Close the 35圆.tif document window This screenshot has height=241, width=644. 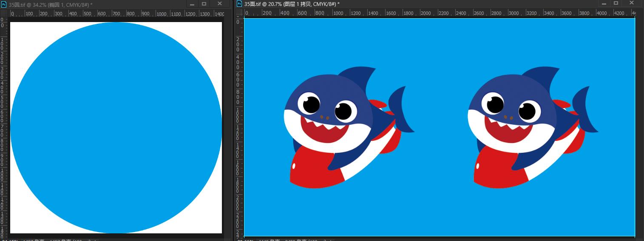(220, 4)
